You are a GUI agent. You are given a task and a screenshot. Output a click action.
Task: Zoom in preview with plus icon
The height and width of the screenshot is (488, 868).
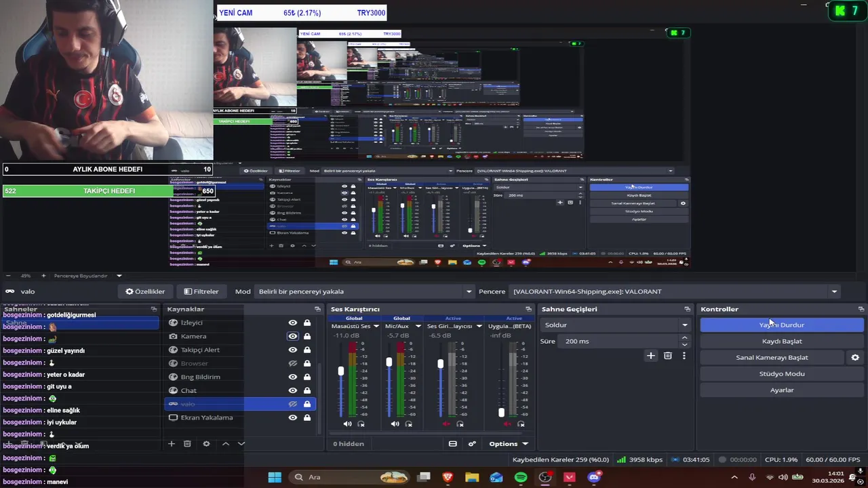(x=43, y=276)
